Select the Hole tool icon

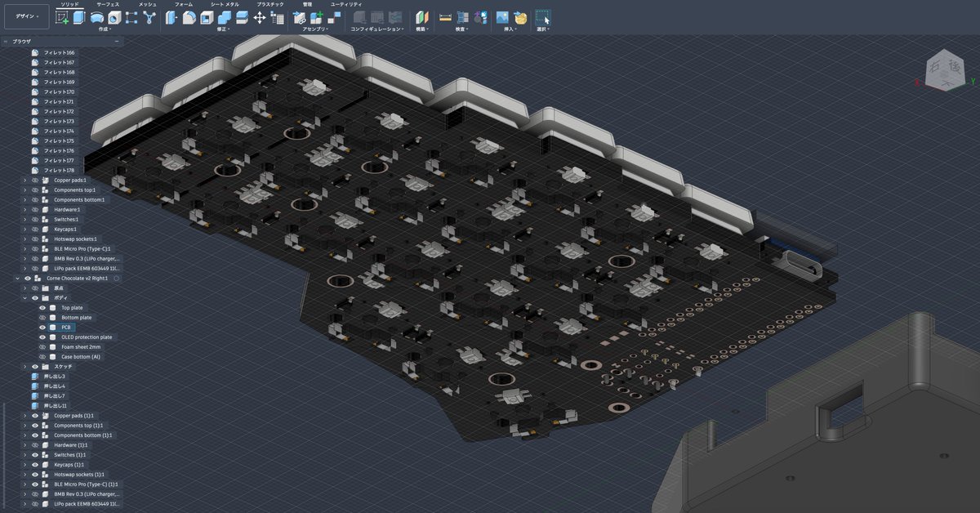114,17
